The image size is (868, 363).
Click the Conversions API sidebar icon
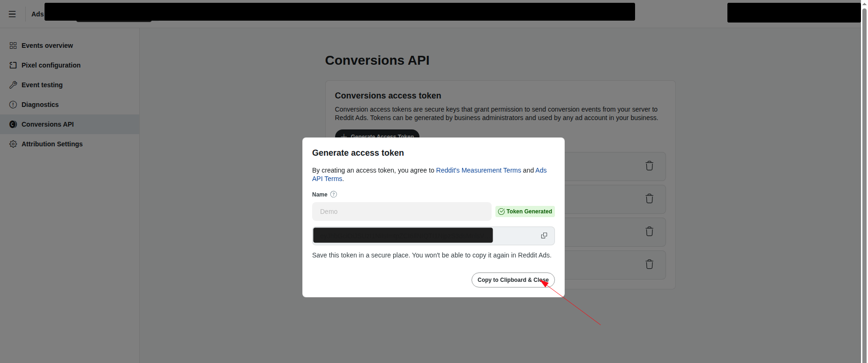click(13, 124)
